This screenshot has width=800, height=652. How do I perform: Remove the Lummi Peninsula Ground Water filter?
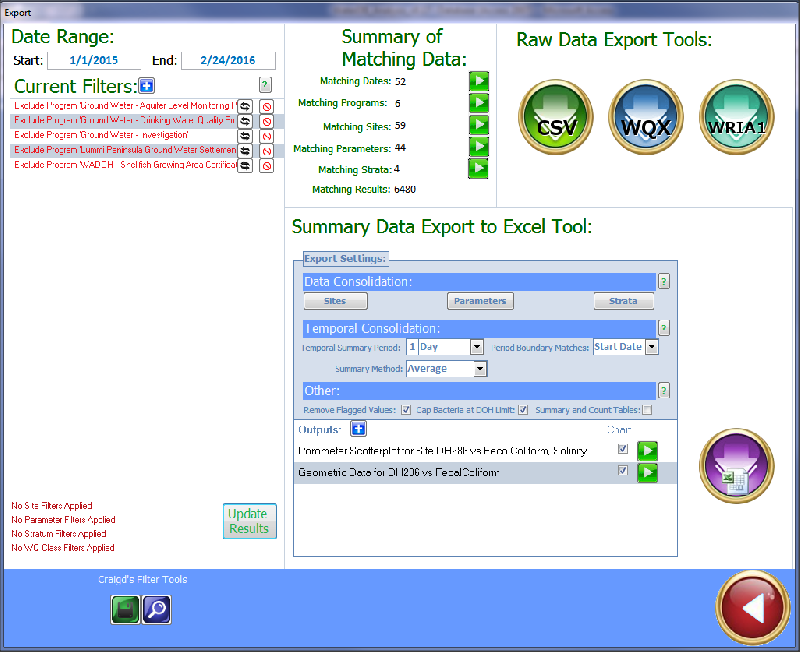[x=266, y=151]
